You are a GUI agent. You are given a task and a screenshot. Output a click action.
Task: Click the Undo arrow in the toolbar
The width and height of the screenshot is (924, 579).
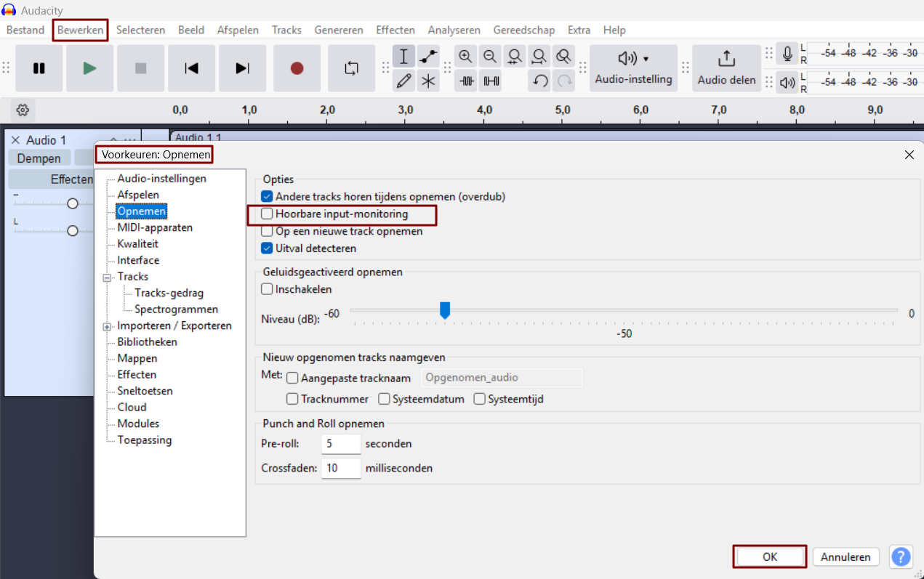[x=539, y=81]
